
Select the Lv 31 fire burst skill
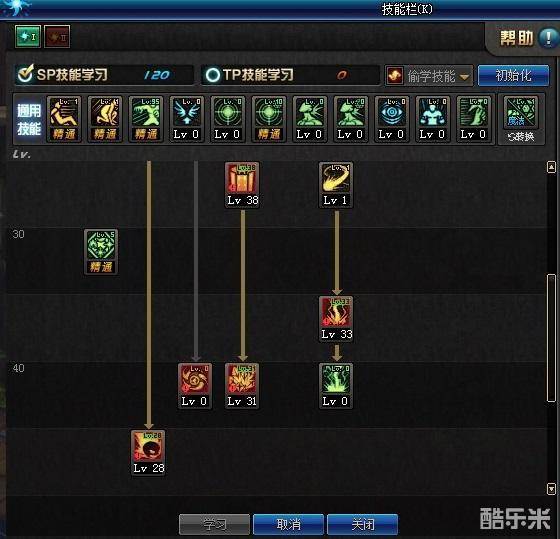[242, 379]
